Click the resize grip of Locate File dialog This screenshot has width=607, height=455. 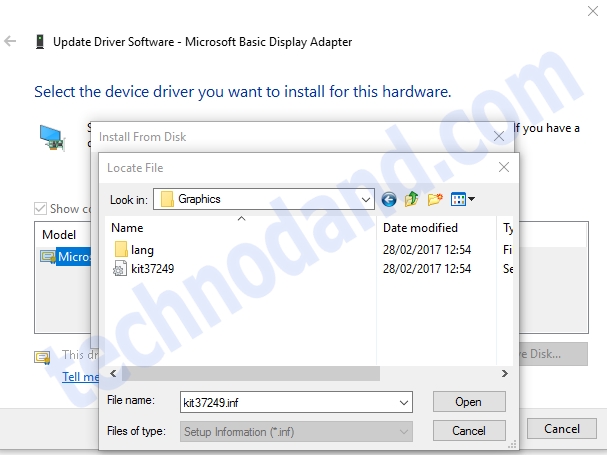513,444
